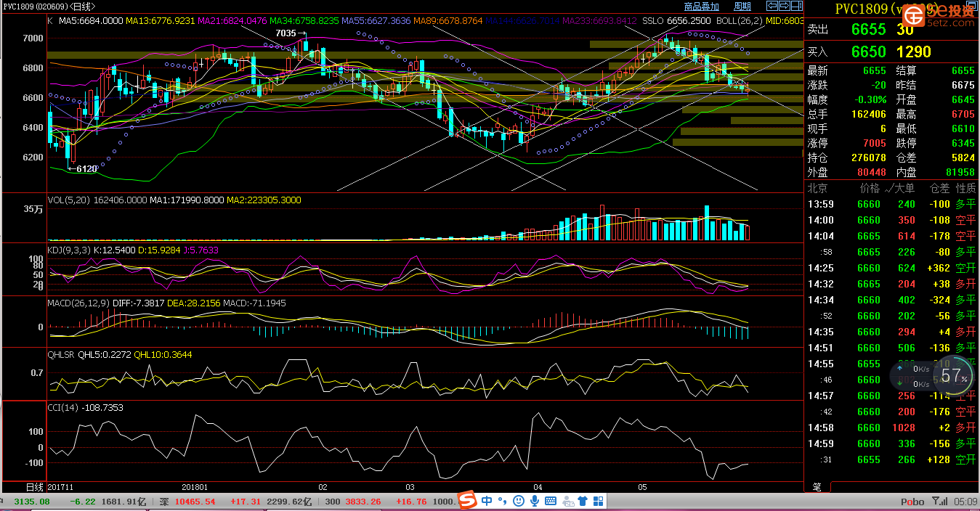
Task: Click the 最高 6705 high value
Action: (x=963, y=114)
